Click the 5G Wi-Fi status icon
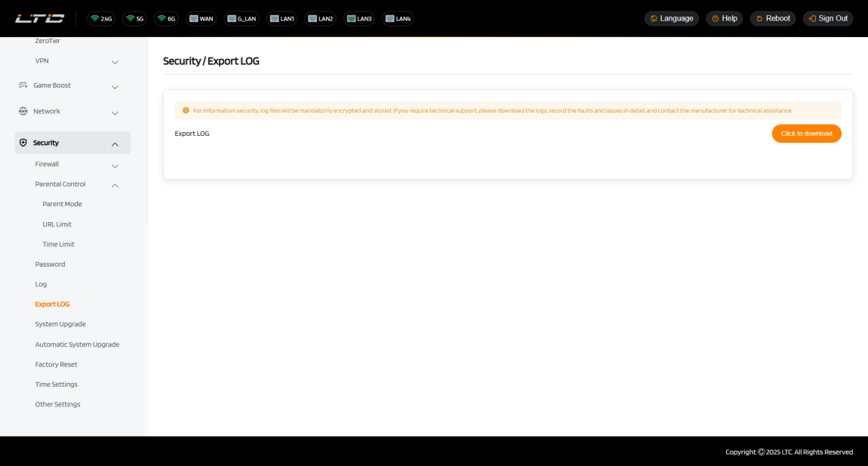Viewport: 868px width, 466px height. tap(135, 18)
